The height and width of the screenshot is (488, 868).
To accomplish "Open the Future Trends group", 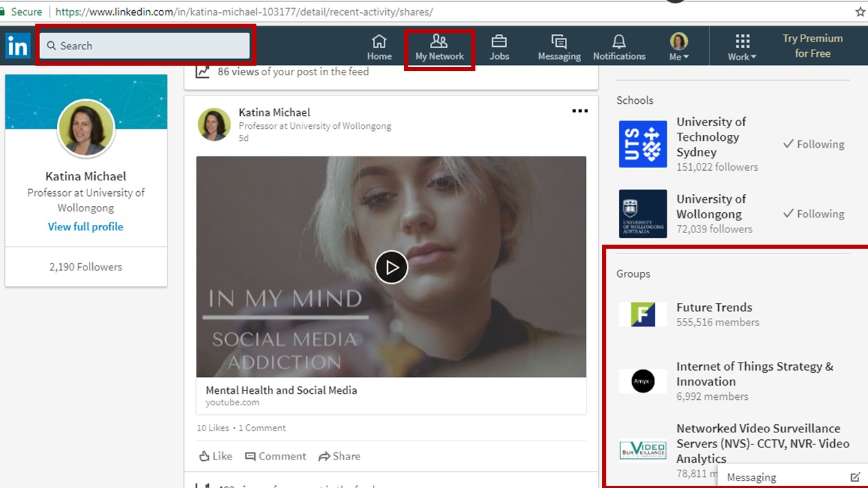I will coord(714,307).
